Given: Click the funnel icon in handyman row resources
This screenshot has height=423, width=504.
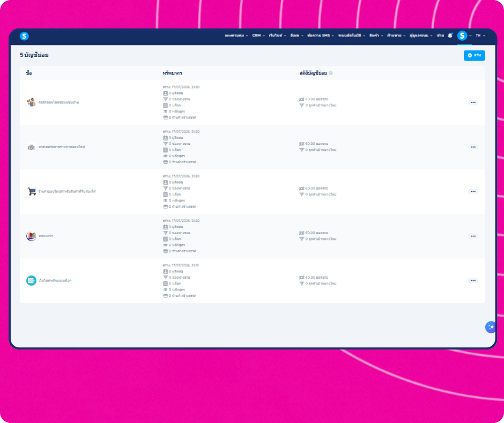Looking at the screenshot, I should point(165,99).
